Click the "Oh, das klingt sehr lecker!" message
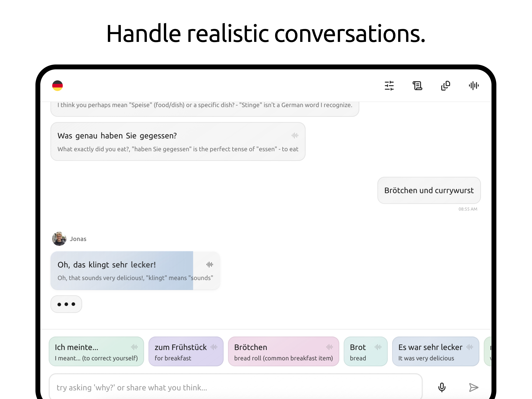Viewport: 532px width, 399px height. click(x=135, y=270)
